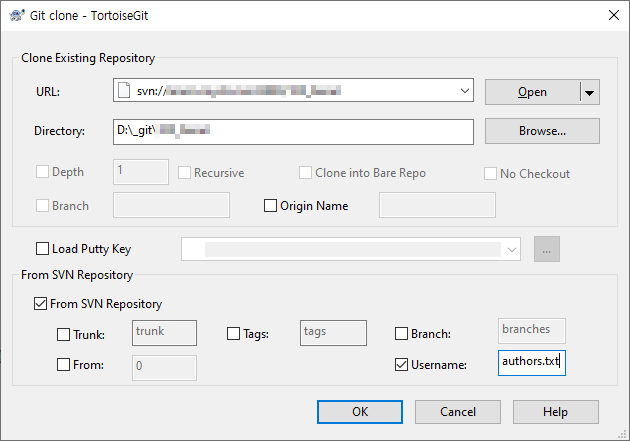
Task: Enable the SVN Branch: checkbox
Action: pyautogui.click(x=401, y=333)
